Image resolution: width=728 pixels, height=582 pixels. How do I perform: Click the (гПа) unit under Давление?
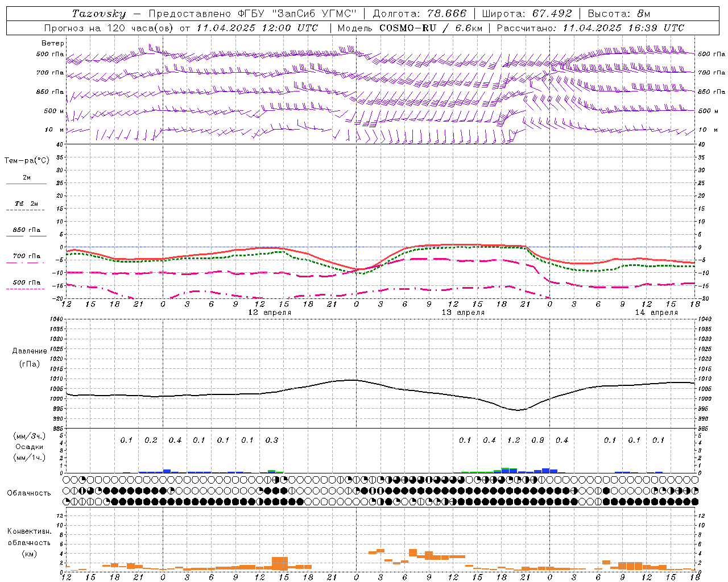point(29,364)
